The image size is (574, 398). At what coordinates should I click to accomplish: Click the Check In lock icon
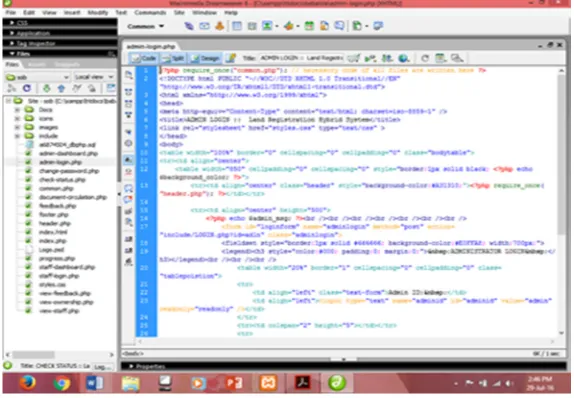pyautogui.click(x=92, y=88)
